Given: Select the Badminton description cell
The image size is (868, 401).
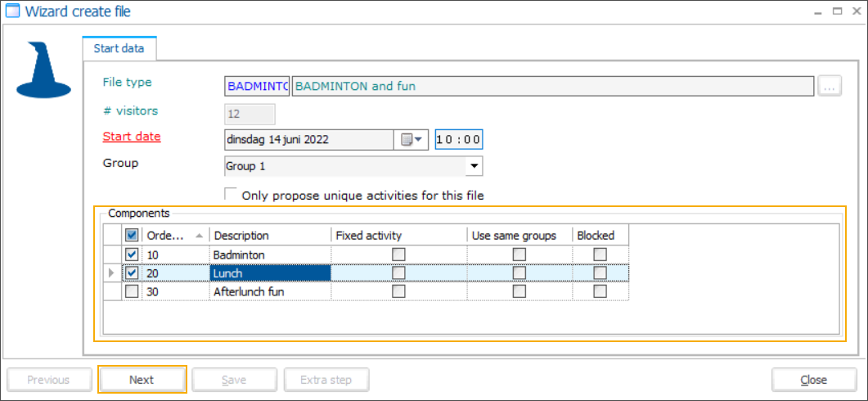Looking at the screenshot, I should [270, 255].
